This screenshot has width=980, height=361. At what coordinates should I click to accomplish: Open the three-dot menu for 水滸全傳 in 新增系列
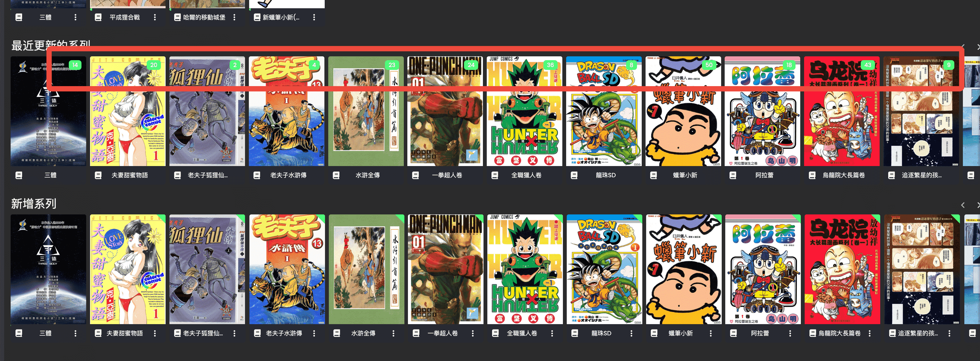(393, 333)
